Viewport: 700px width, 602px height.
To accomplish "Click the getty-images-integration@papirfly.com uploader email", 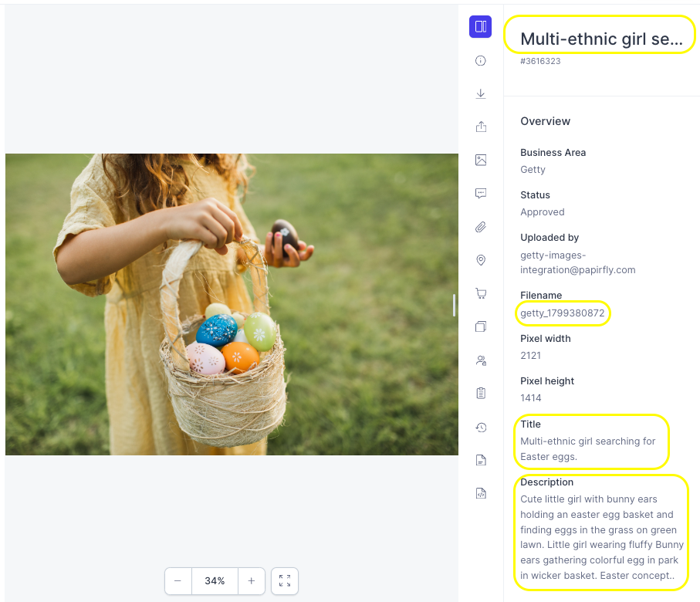I will coord(578,262).
